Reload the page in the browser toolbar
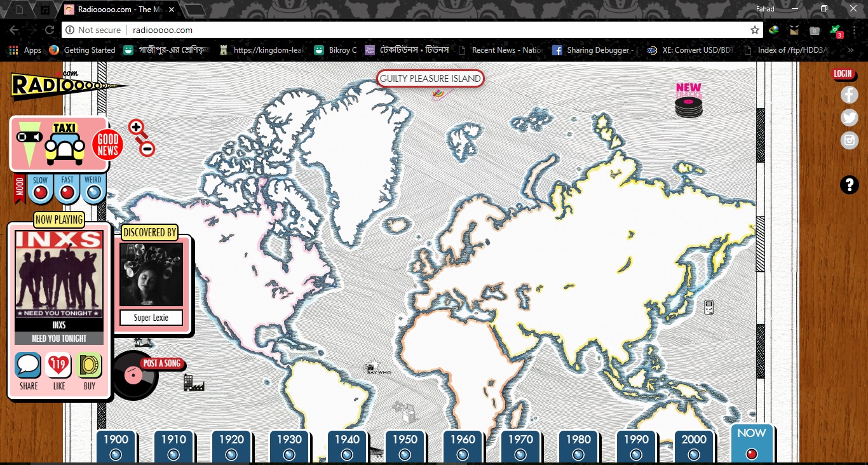The image size is (868, 465). click(49, 30)
